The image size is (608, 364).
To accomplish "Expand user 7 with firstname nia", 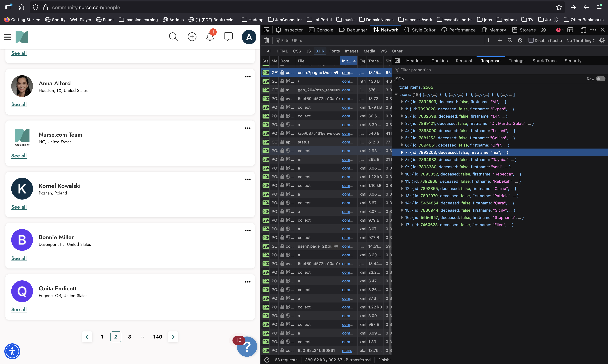I will (x=402, y=152).
